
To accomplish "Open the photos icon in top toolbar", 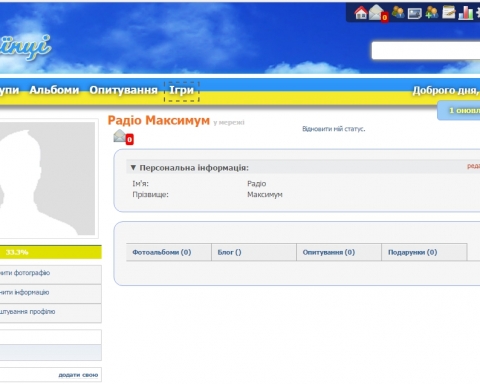I will click(x=415, y=13).
